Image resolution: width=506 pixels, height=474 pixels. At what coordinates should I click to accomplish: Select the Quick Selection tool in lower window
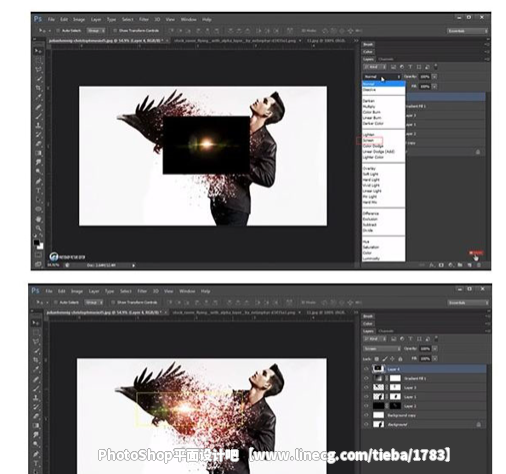point(37,351)
